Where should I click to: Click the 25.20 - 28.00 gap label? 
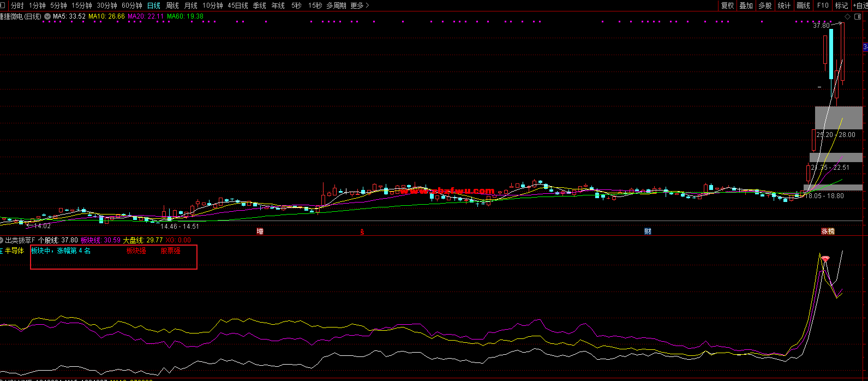[836, 135]
